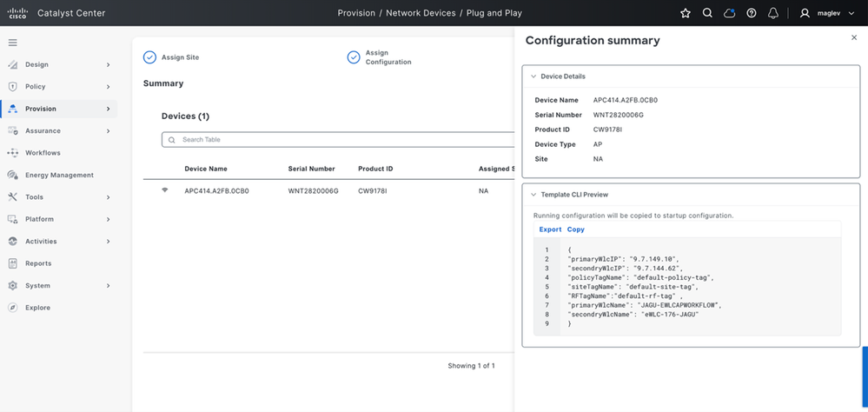Open Reports from the sidebar

pyautogui.click(x=38, y=263)
